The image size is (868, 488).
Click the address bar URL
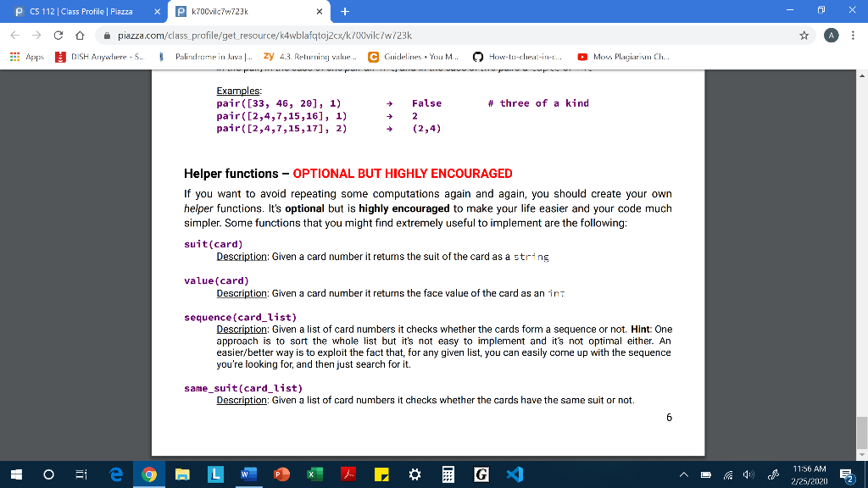(x=264, y=36)
